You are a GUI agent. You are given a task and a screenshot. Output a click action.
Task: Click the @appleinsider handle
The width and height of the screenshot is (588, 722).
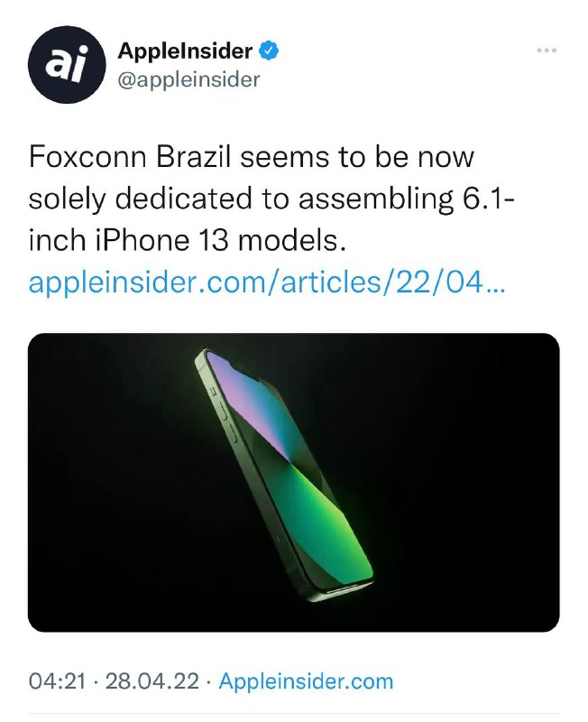click(x=185, y=78)
